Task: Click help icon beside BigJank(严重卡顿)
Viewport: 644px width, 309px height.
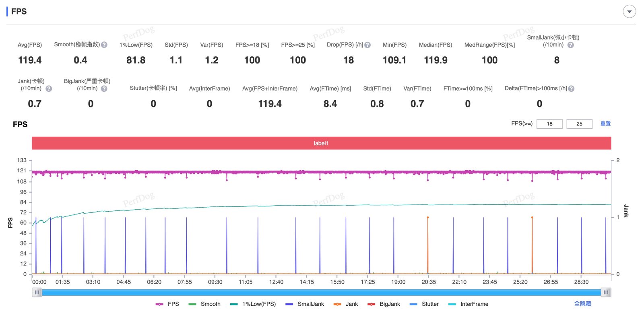Action: [x=104, y=89]
